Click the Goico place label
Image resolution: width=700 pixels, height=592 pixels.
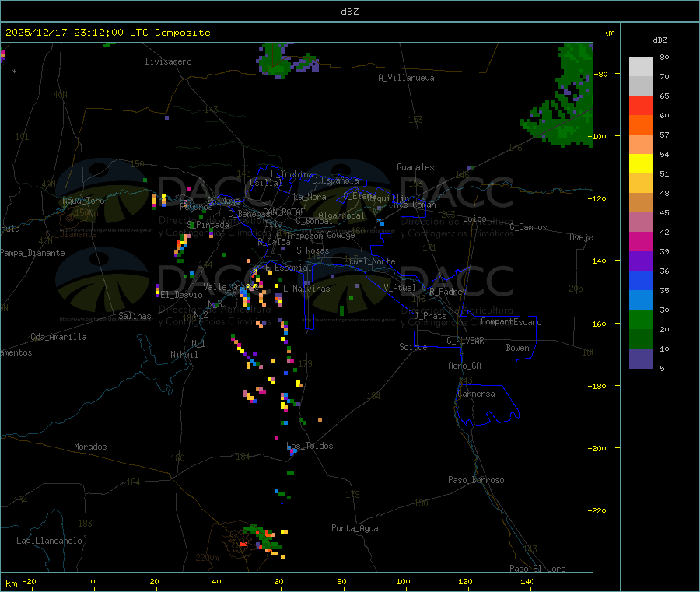pyautogui.click(x=474, y=219)
